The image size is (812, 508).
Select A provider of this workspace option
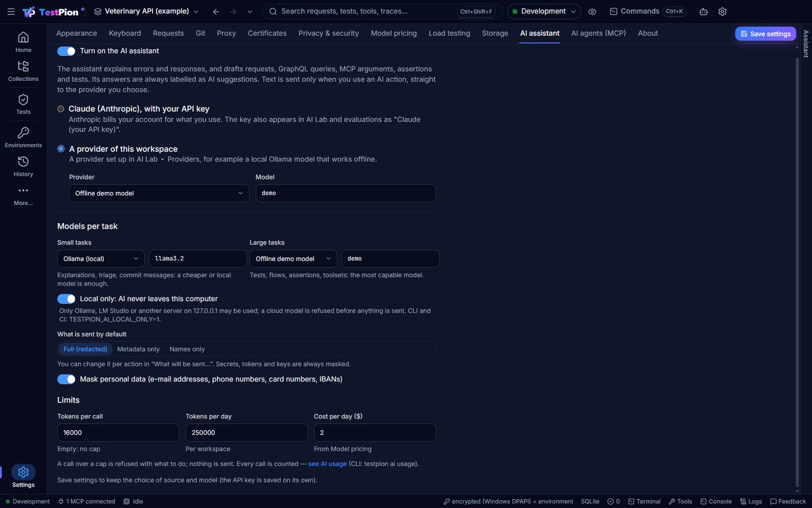click(61, 149)
